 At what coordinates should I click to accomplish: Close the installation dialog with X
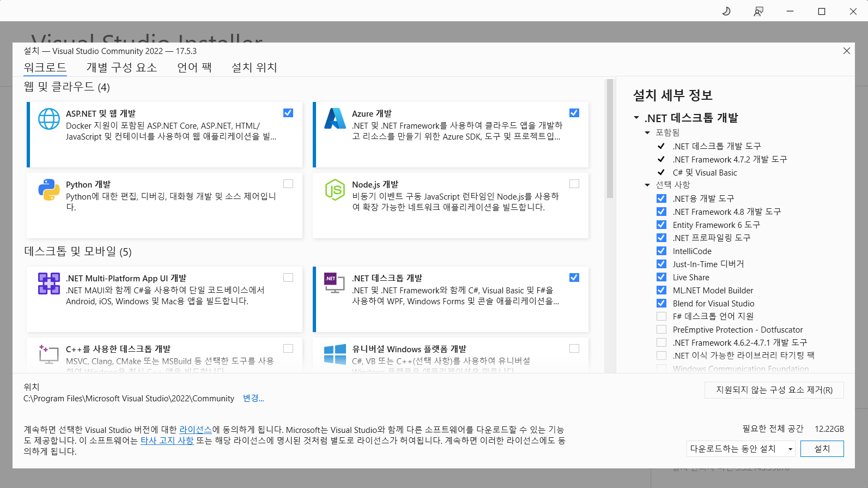tap(846, 51)
